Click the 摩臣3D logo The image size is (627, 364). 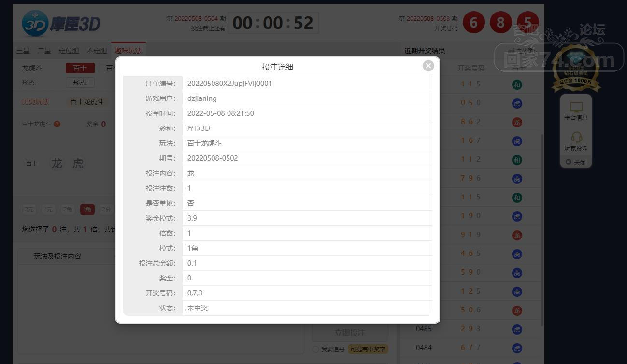pyautogui.click(x=61, y=23)
